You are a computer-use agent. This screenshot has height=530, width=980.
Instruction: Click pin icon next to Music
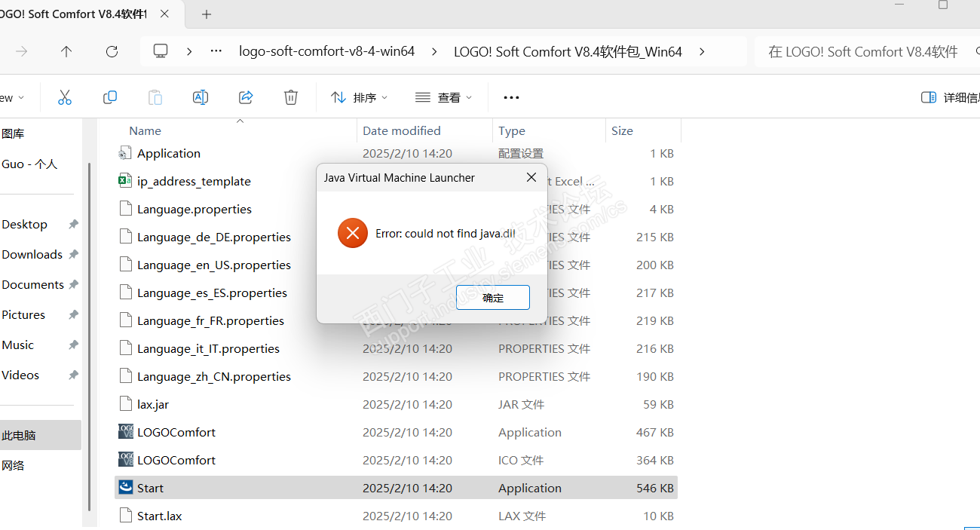point(73,345)
